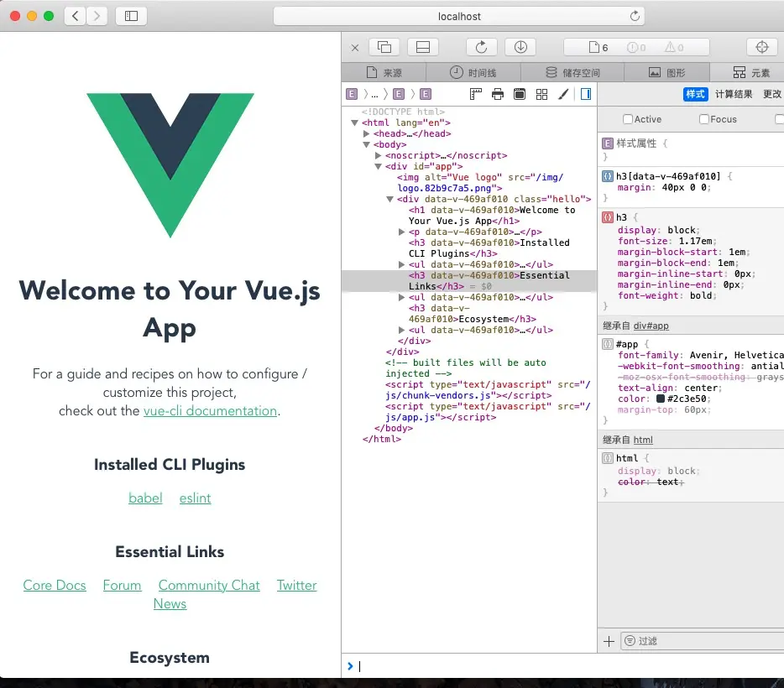Open the eslint plugin link
This screenshot has width=784, height=688.
(195, 498)
